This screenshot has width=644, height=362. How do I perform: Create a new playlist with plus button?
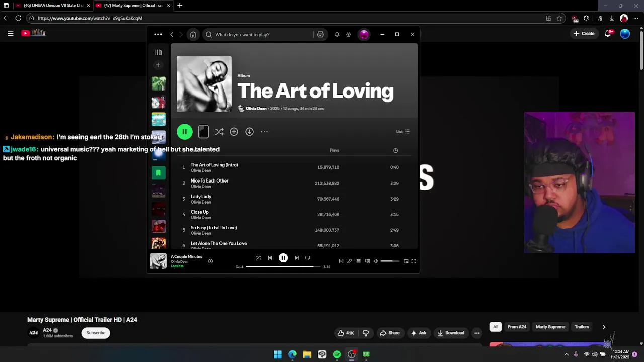click(x=158, y=65)
